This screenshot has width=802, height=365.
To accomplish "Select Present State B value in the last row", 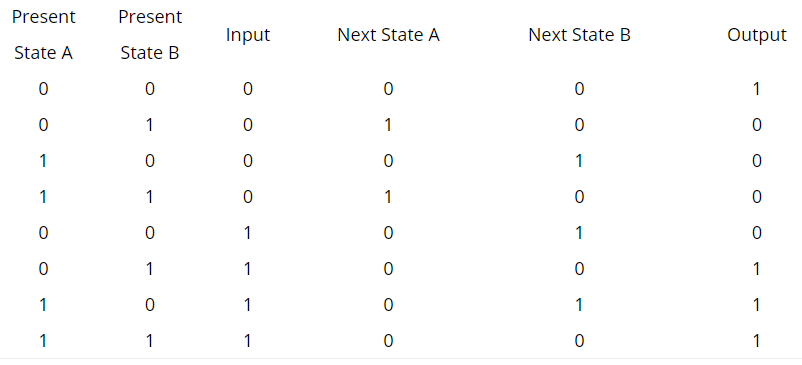I will [150, 341].
